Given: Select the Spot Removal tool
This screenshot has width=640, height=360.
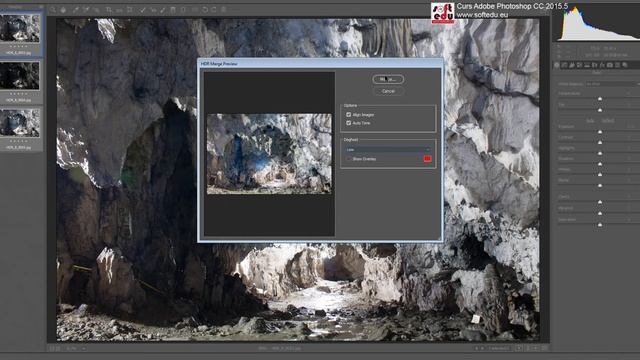Looking at the screenshot, I should point(142,10).
